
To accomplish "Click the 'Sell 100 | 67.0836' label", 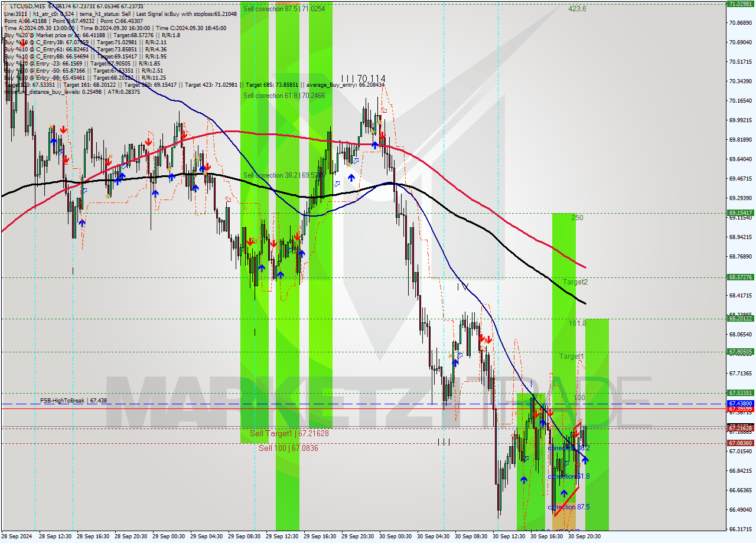I will pyautogui.click(x=288, y=448).
